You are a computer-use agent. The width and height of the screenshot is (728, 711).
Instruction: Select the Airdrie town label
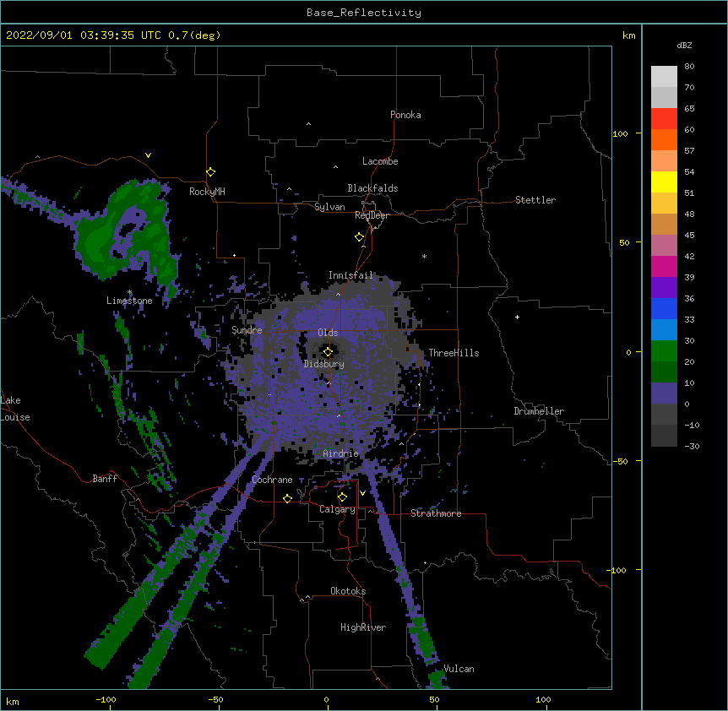click(x=341, y=453)
